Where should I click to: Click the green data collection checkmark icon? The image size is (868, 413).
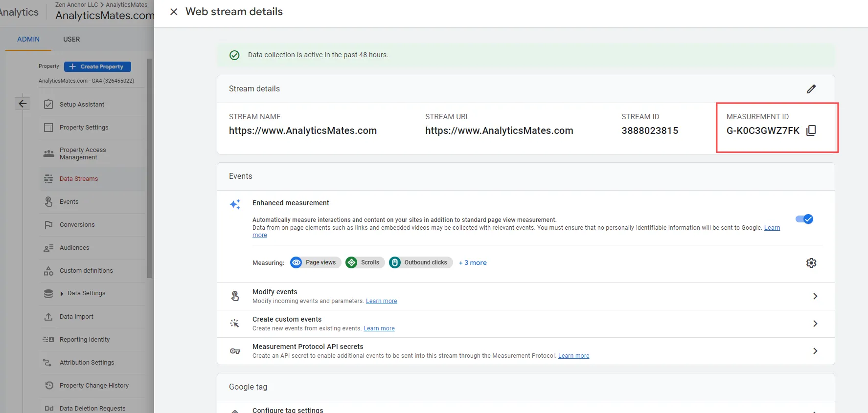234,55
